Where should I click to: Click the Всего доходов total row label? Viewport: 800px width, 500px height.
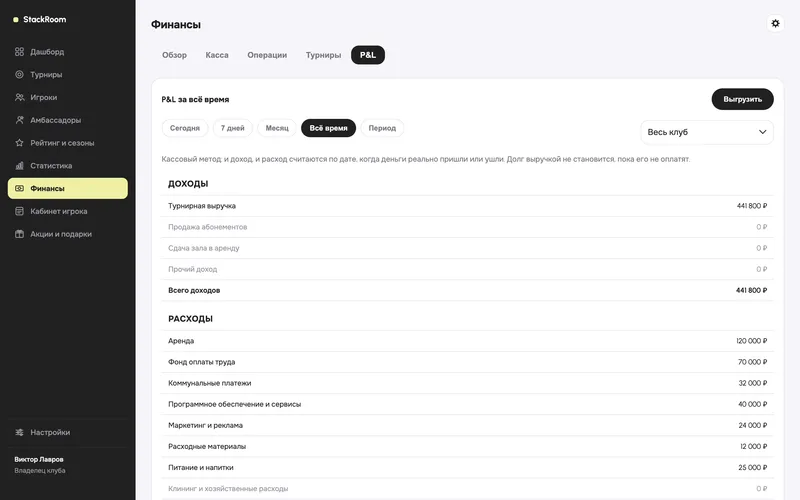[x=194, y=290]
